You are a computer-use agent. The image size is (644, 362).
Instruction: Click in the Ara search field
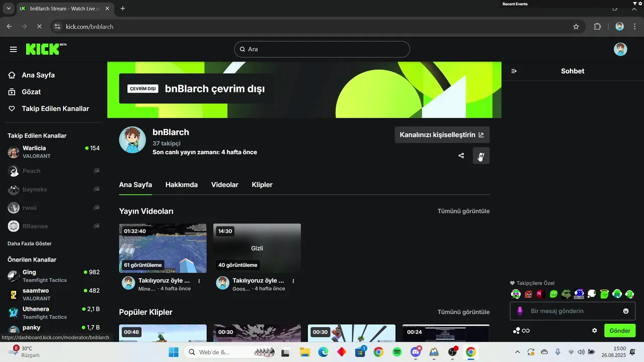tap(322, 49)
